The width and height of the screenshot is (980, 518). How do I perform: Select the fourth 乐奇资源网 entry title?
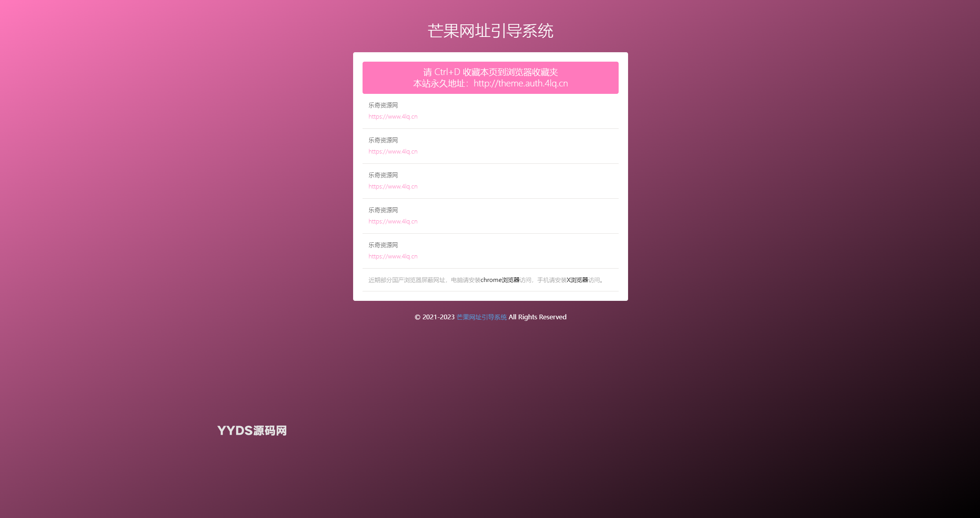coord(383,210)
